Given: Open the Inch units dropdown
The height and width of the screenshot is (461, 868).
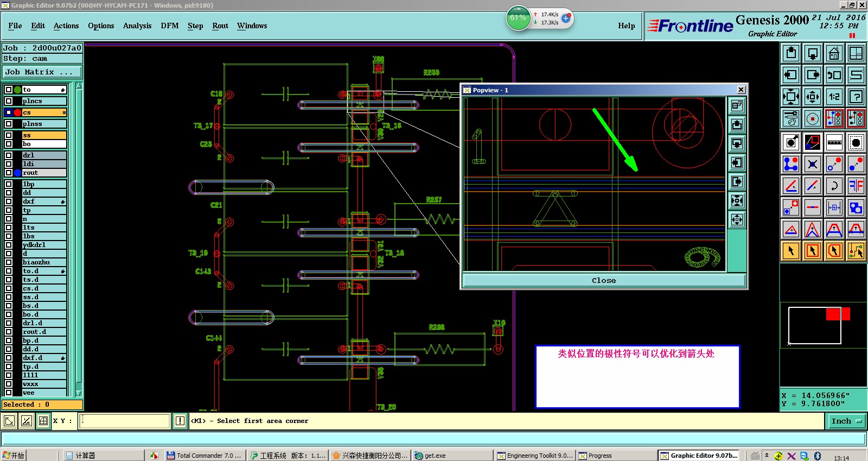Looking at the screenshot, I should (x=846, y=421).
